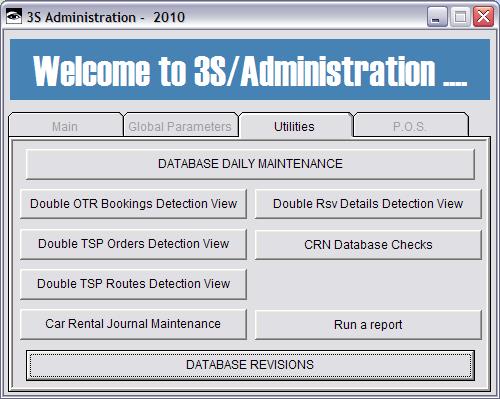Maximize the 3S Administration window
The height and width of the screenshot is (399, 500).
pyautogui.click(x=460, y=17)
